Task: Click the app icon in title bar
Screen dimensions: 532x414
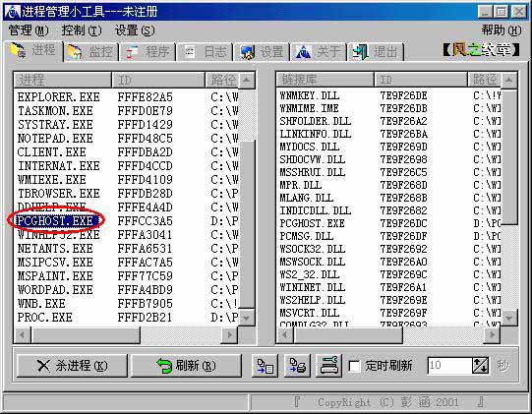Action: 12,11
